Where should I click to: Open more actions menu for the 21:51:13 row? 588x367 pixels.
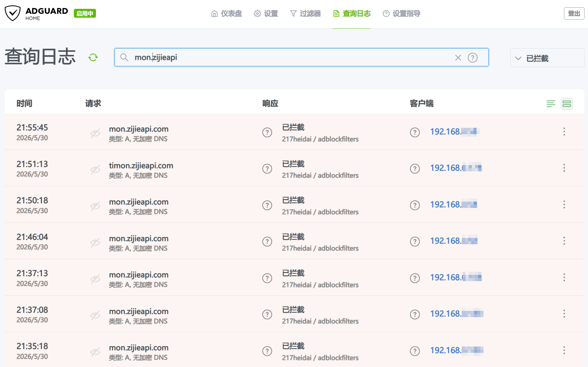(564, 168)
